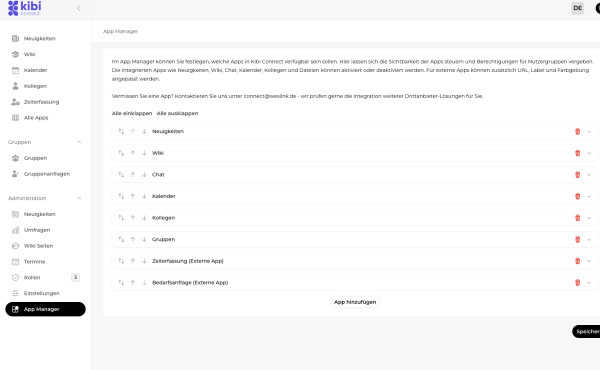
Task: Click the reorder handle of Wiki row
Action: coord(121,153)
